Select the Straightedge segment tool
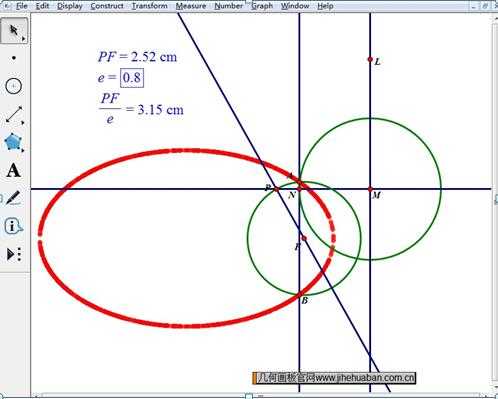Screen dimensions: 498x399 [13, 115]
